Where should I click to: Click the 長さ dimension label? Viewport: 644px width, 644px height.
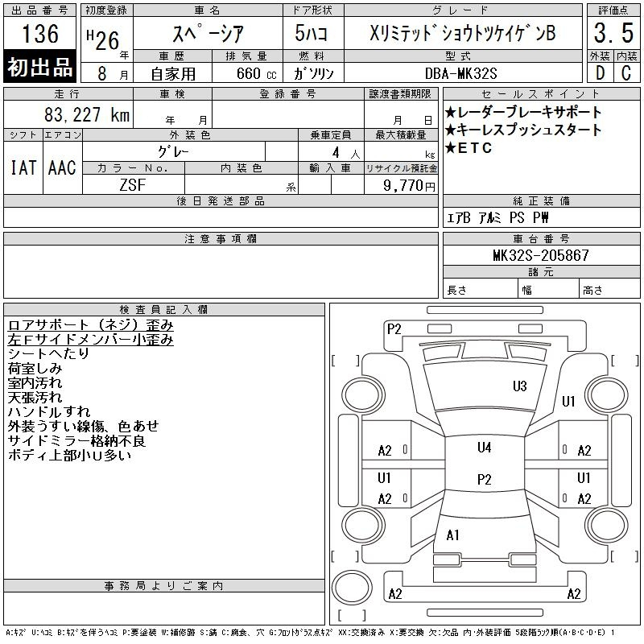tap(456, 291)
